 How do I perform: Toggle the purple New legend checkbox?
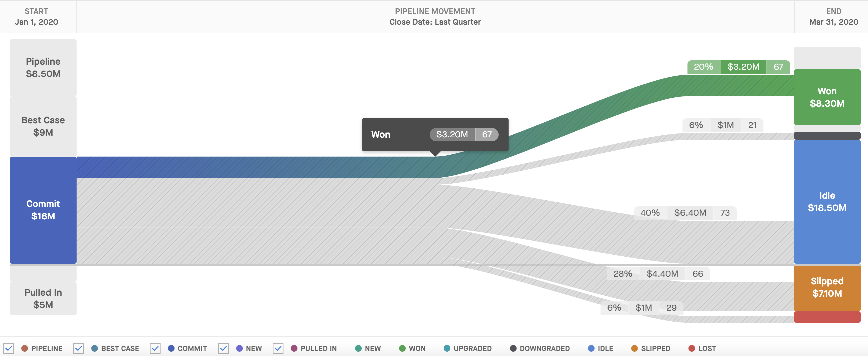[223, 348]
